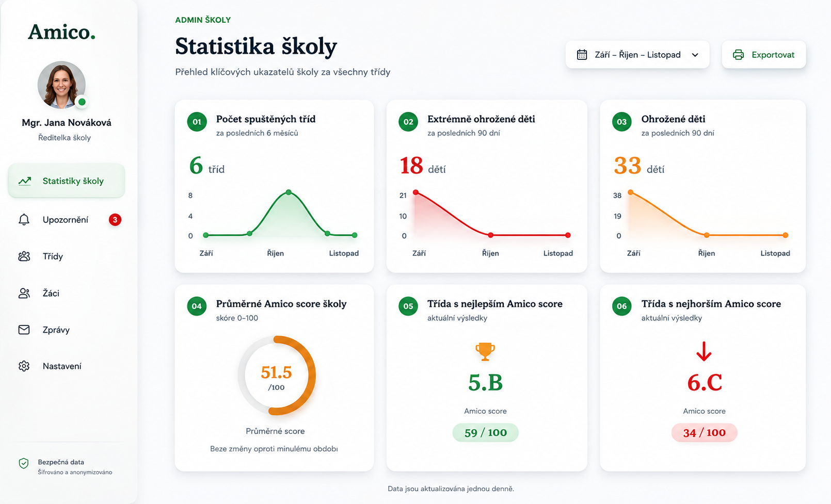Click Třída s nejlepším Amico score title
Viewport: 831px width, 504px height.
click(x=495, y=304)
